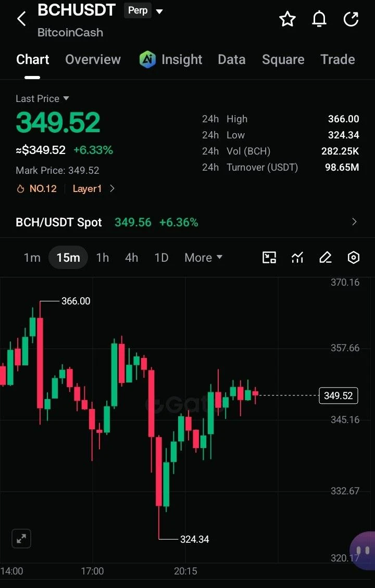
Task: Tap the Perp badge
Action: 138,10
